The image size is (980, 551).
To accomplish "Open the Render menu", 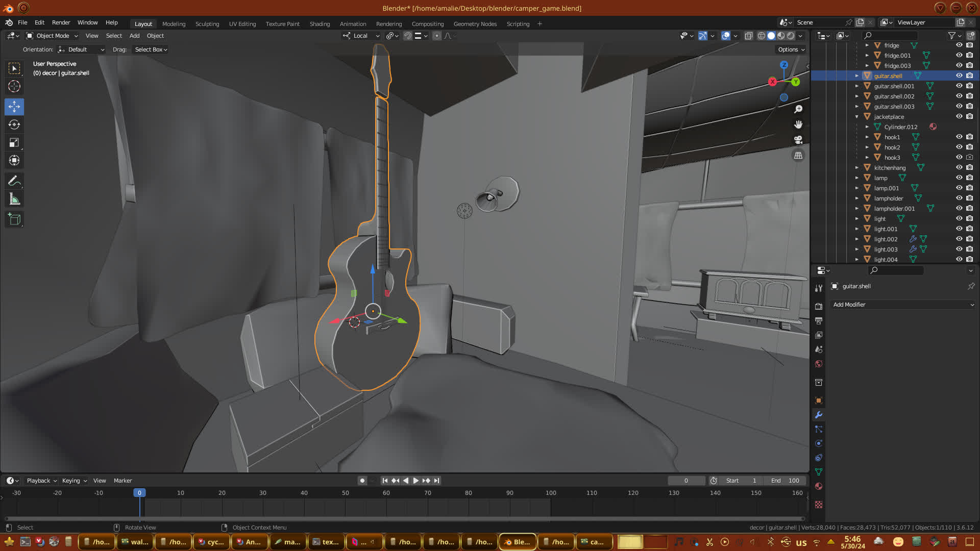I will coord(61,22).
